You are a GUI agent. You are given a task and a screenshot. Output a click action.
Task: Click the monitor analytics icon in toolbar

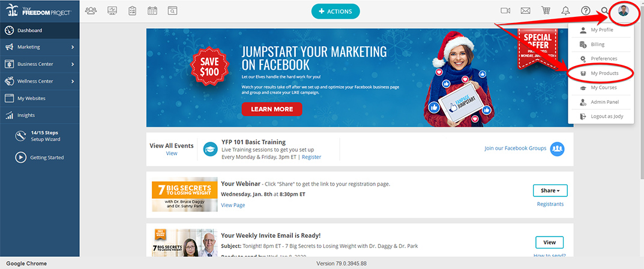(x=112, y=11)
